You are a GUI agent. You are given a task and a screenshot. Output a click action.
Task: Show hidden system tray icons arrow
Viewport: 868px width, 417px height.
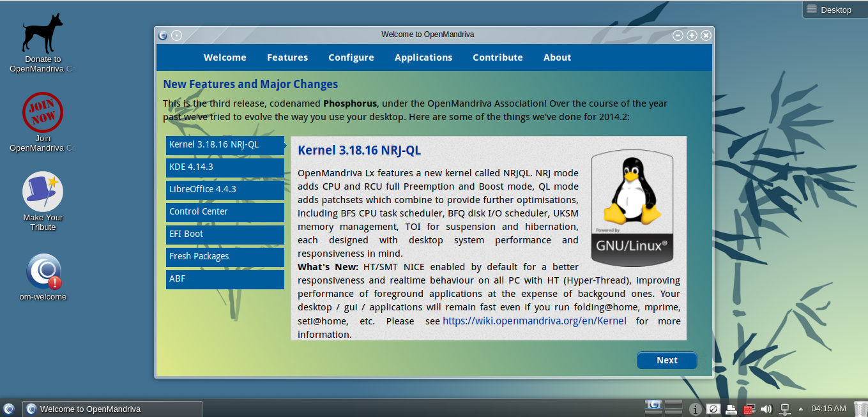point(800,409)
